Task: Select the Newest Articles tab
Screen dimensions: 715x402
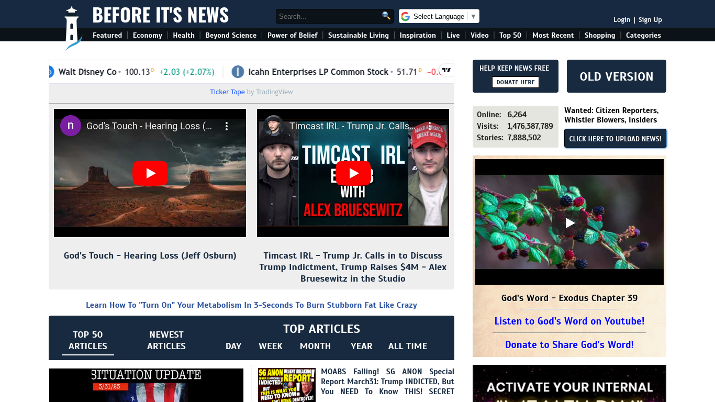Action: [166, 340]
